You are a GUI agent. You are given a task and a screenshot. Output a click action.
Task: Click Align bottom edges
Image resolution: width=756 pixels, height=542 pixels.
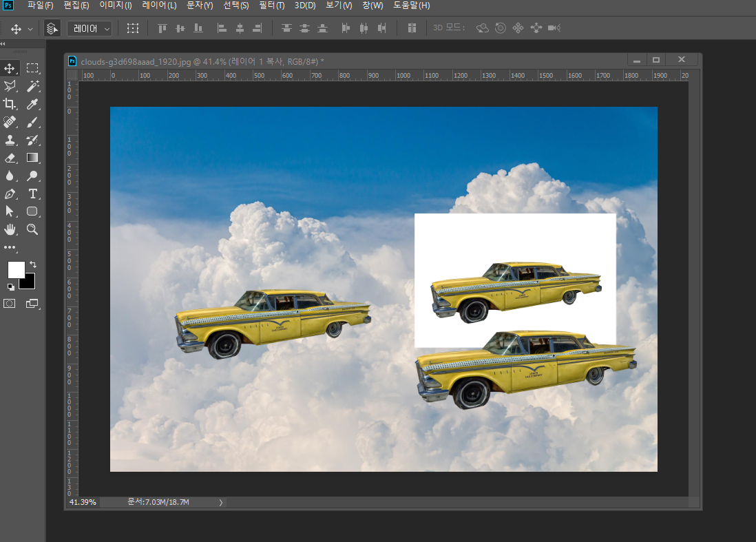(x=198, y=28)
